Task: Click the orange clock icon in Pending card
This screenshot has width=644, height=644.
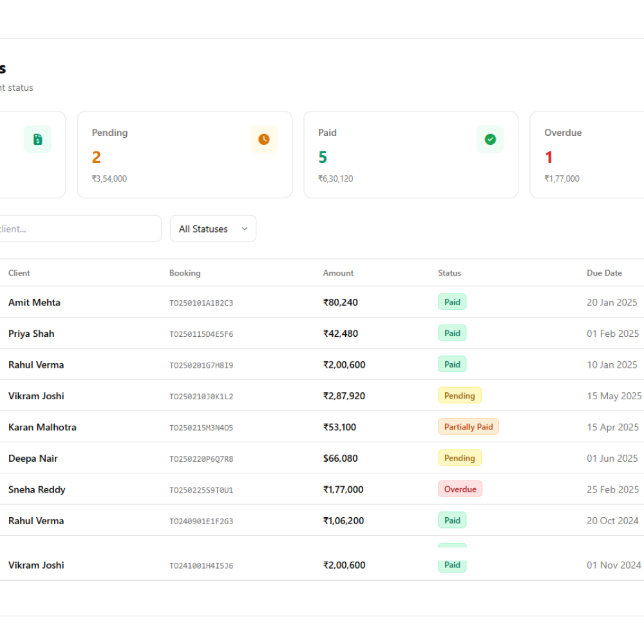Action: click(x=264, y=139)
